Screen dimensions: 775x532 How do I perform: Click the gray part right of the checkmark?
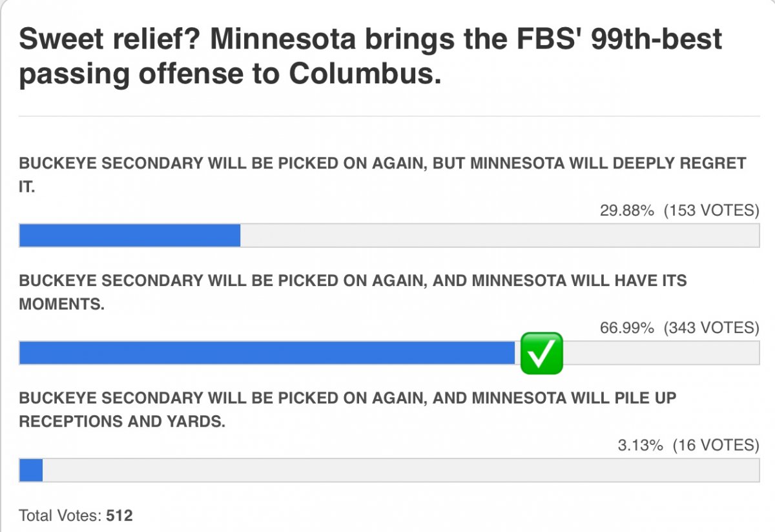(x=661, y=353)
